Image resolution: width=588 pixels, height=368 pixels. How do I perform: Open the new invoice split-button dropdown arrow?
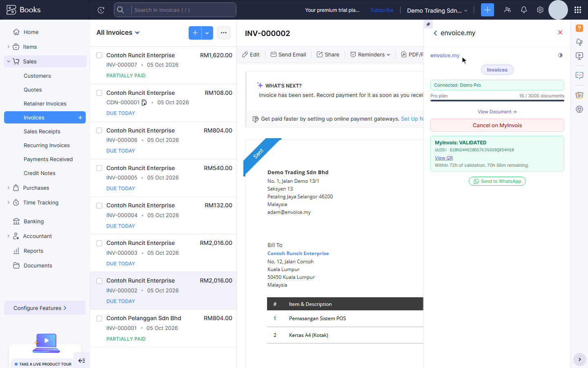pyautogui.click(x=207, y=33)
